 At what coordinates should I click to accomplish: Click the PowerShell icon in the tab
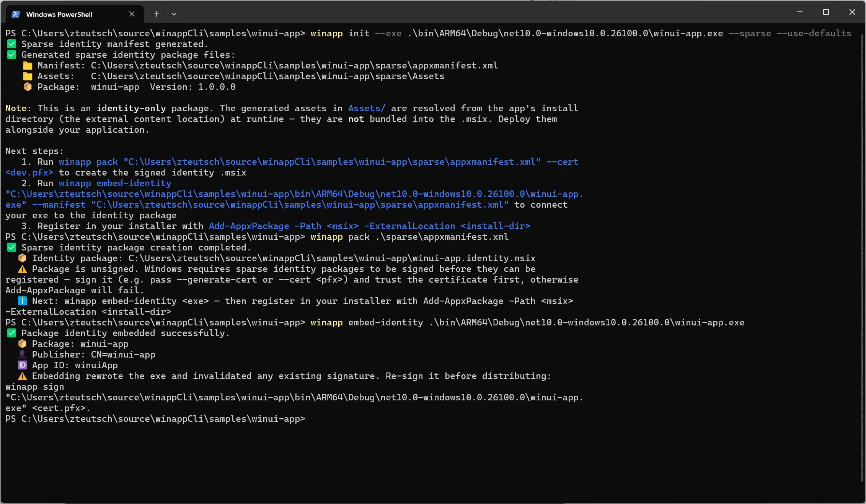[x=16, y=14]
